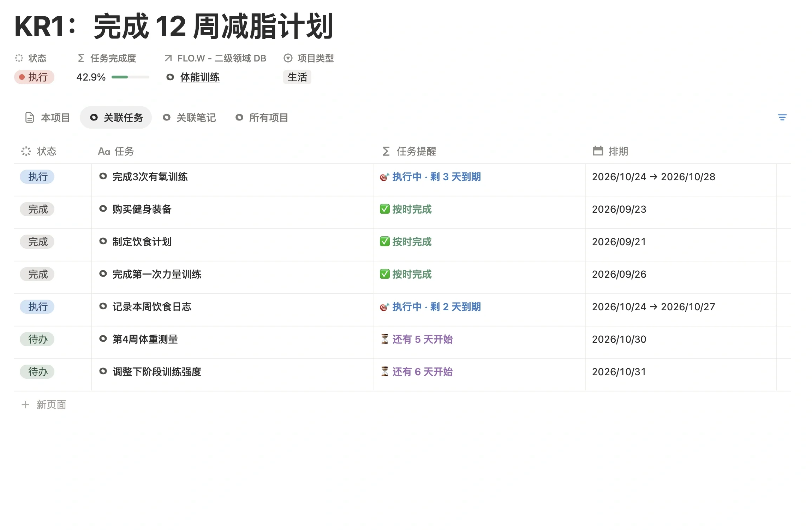Click 按时完成 reminder of 制定饮食计划

pos(406,242)
